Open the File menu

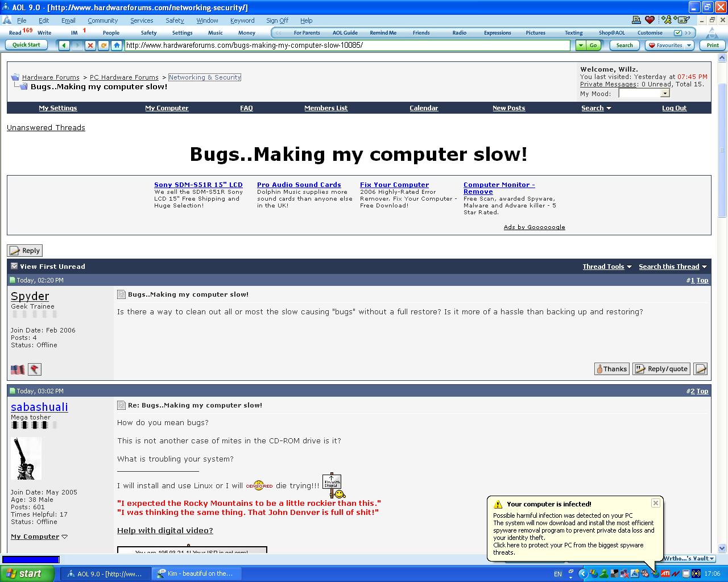click(x=22, y=20)
